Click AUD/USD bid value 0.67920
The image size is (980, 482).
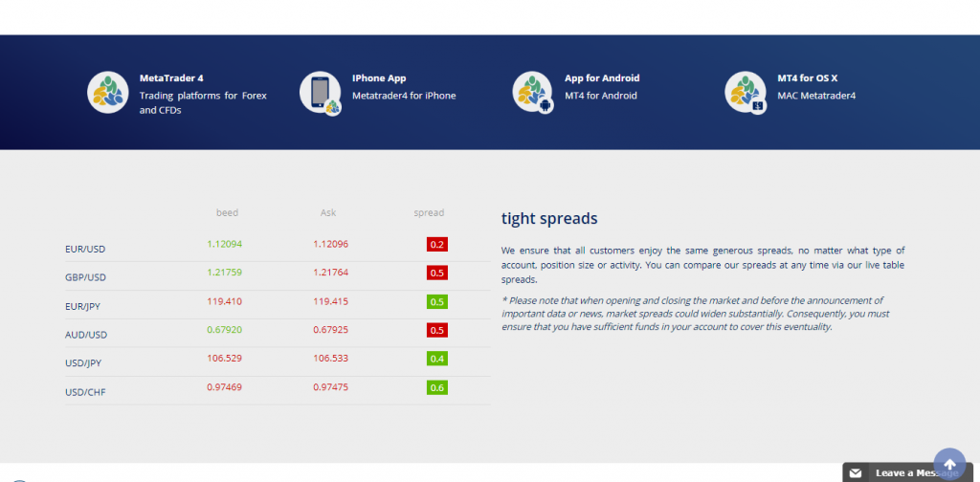[x=224, y=330]
